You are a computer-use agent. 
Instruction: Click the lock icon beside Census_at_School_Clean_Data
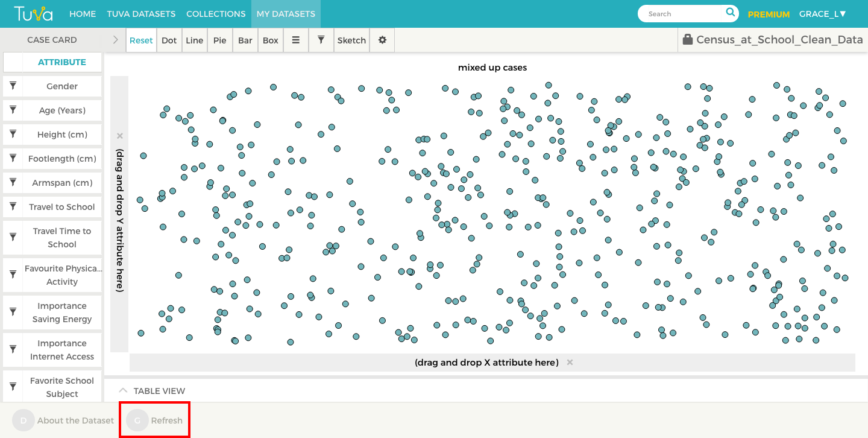(687, 39)
